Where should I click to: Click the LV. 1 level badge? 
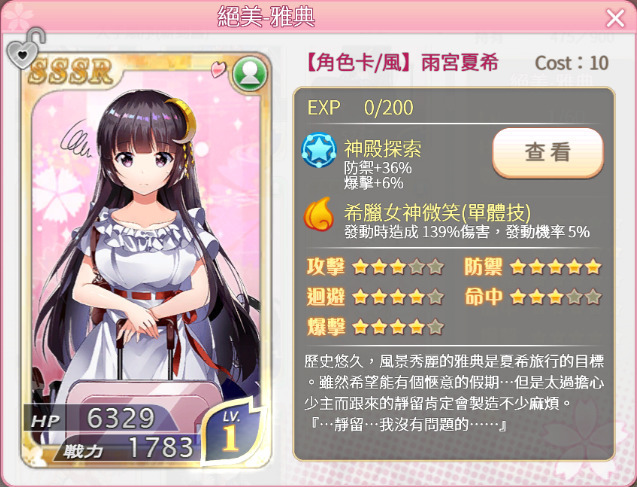point(231,432)
